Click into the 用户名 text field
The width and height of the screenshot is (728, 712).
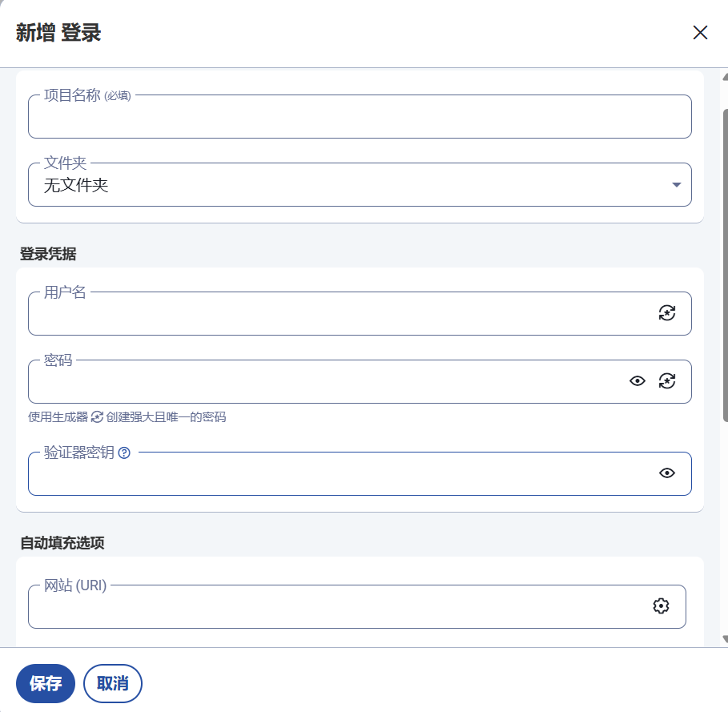tap(336, 315)
